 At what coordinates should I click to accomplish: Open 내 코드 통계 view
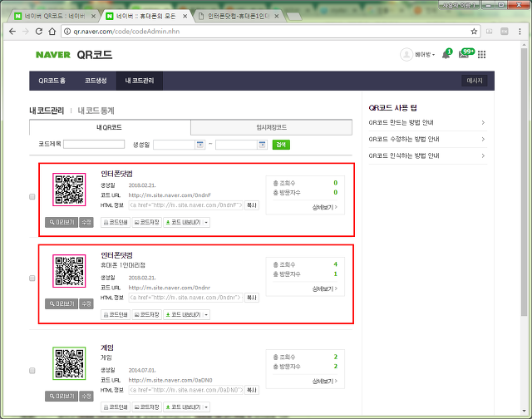point(96,111)
